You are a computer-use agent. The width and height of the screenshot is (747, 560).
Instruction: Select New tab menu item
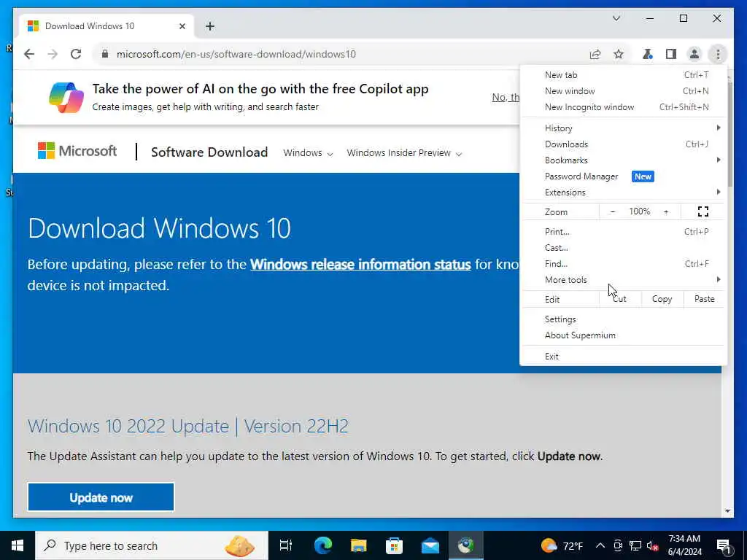pyautogui.click(x=623, y=75)
